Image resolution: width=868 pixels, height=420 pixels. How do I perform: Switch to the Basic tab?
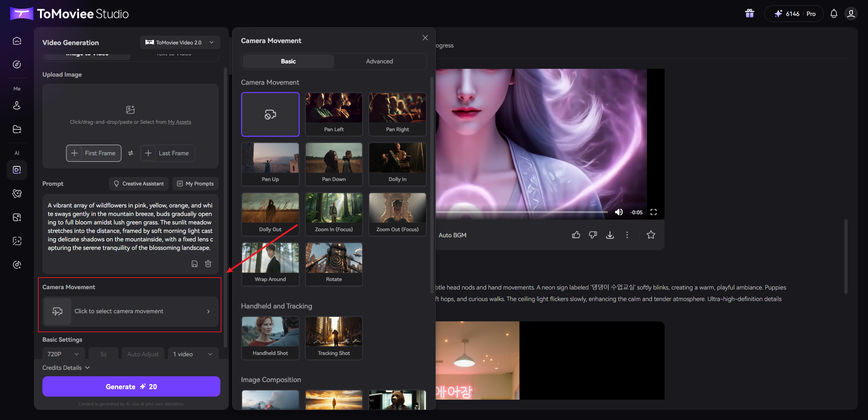(x=288, y=61)
